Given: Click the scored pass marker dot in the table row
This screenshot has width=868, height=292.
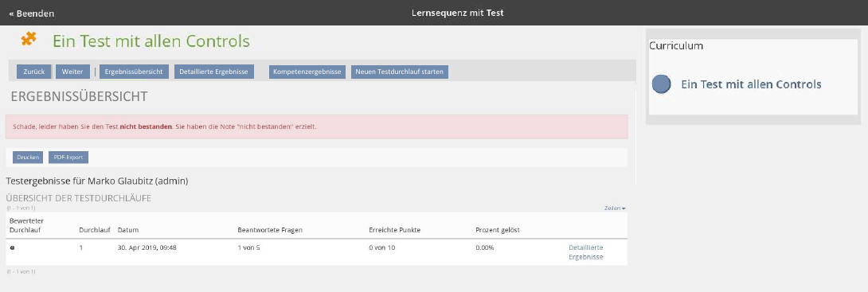Looking at the screenshot, I should (x=12, y=247).
